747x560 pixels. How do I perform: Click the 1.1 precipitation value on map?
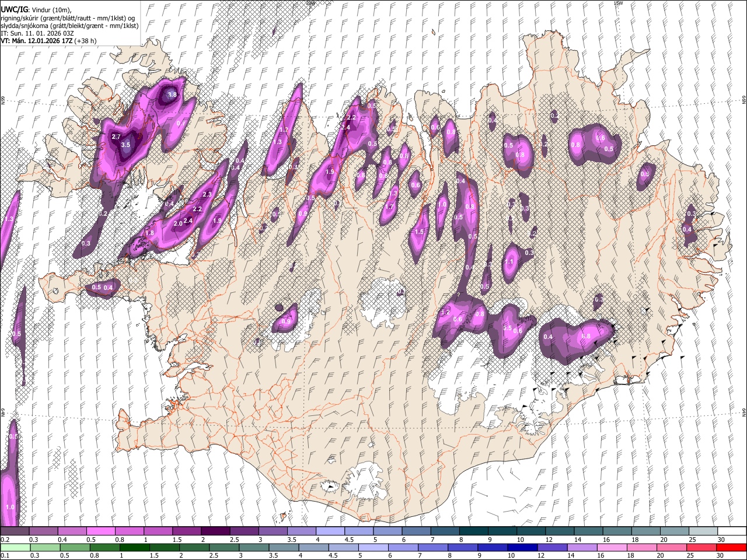(x=508, y=262)
